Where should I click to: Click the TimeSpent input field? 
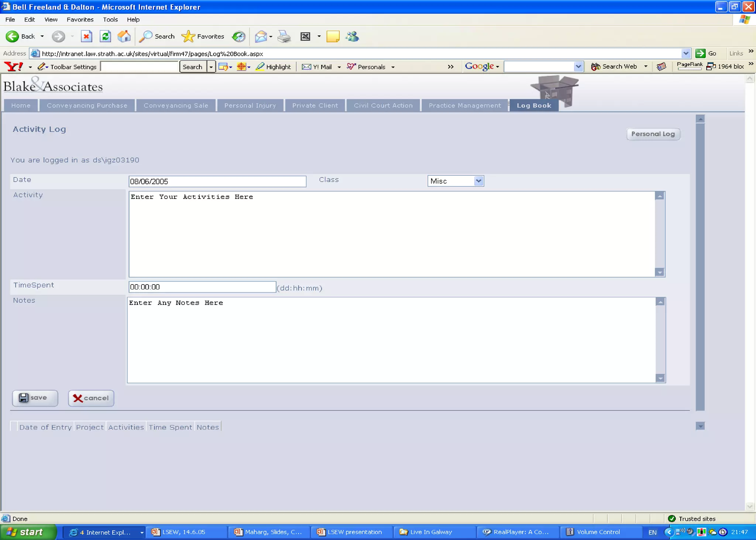coord(202,287)
